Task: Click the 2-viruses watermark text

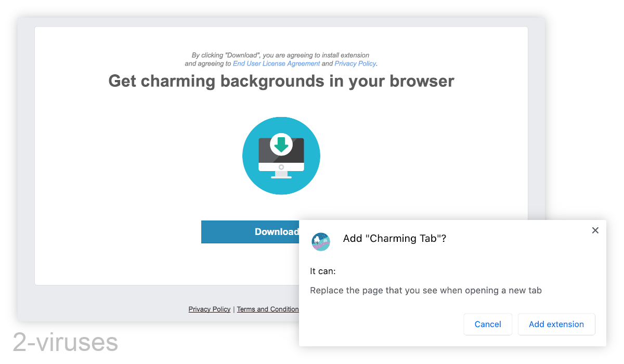Action: pos(65,342)
